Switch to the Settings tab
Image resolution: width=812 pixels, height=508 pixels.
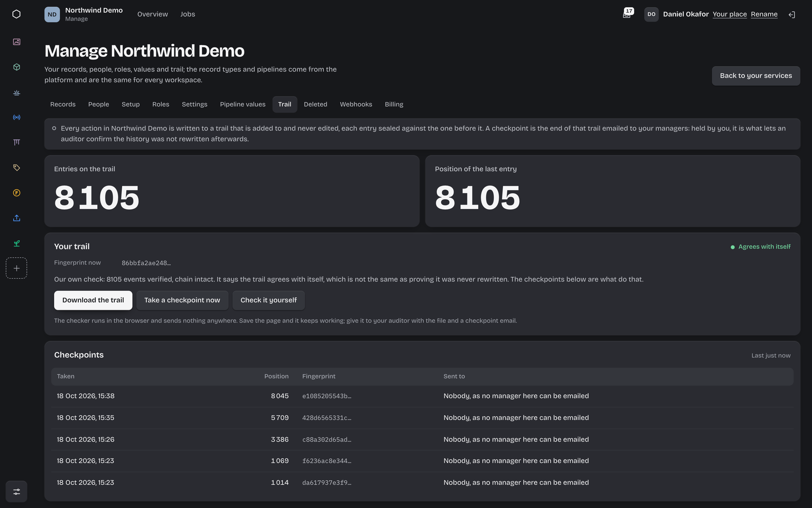point(195,105)
